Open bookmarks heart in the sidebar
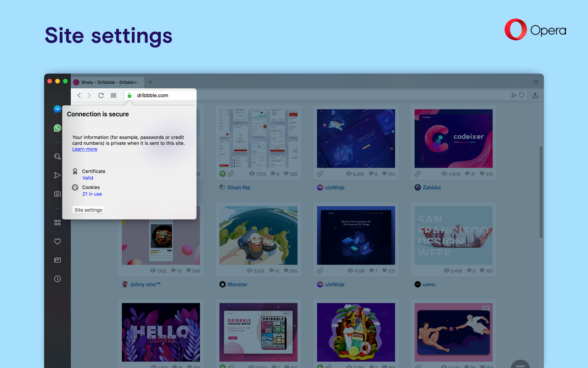Viewport: 588px width, 368px height. (57, 241)
